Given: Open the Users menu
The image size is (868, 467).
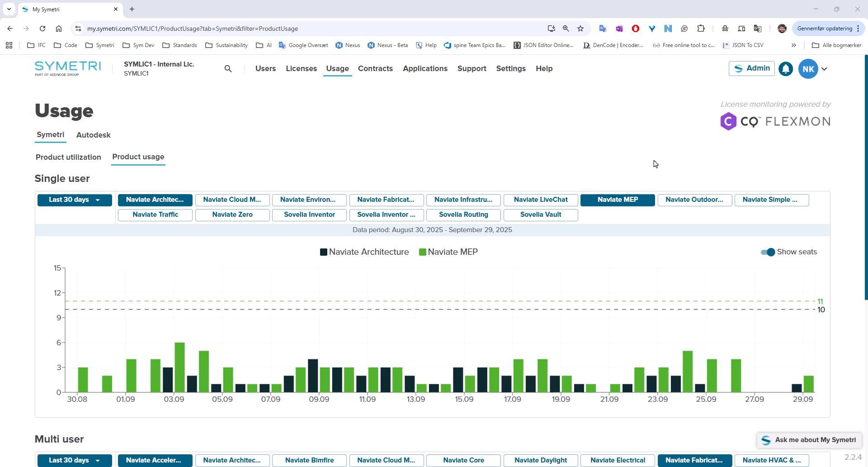Looking at the screenshot, I should pos(265,69).
